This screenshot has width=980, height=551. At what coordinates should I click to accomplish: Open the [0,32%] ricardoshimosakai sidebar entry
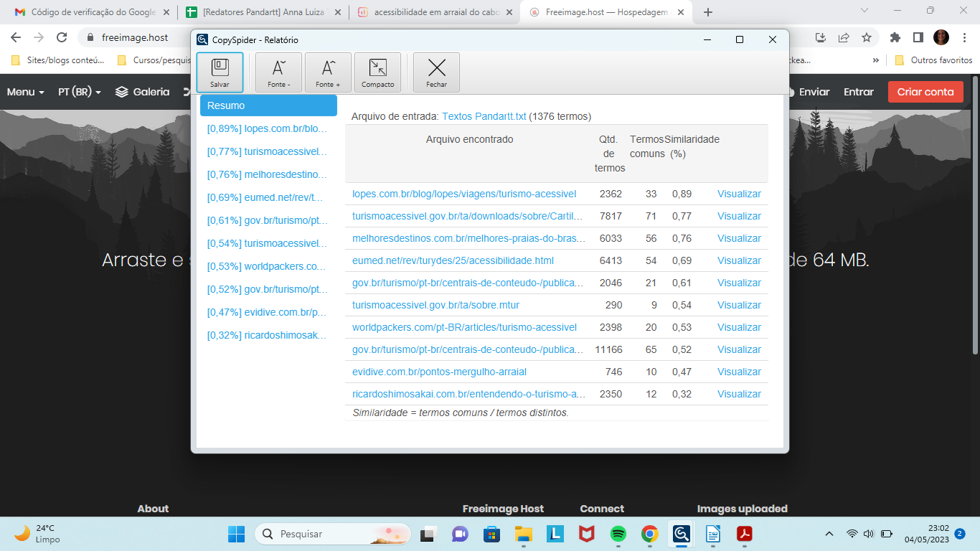coord(267,335)
